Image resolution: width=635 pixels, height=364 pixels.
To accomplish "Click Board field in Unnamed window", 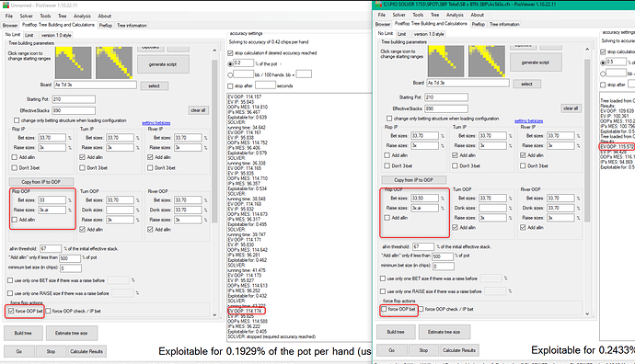I will pyautogui.click(x=95, y=85).
